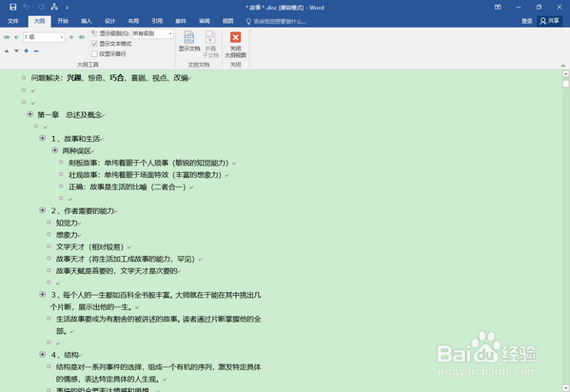
Task: Open the quick access toolbar customize arrow
Action: point(68,8)
